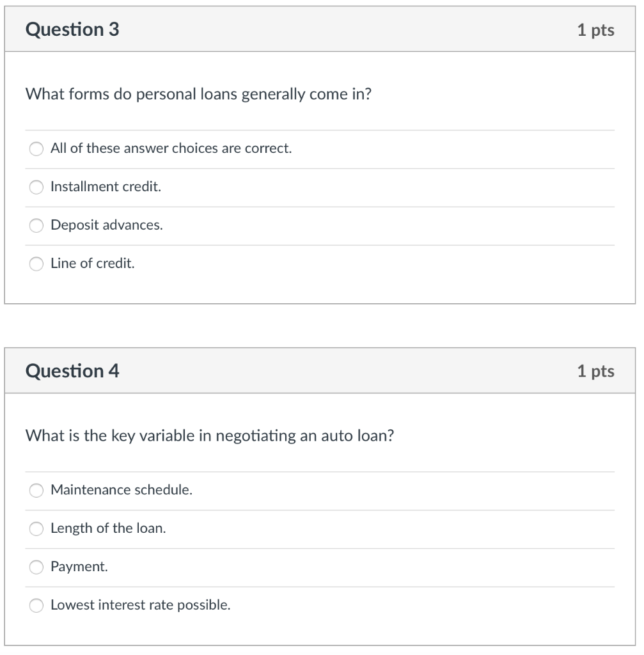The image size is (644, 655).
Task: Select 'Line of credit' for Question 3
Action: (x=36, y=264)
